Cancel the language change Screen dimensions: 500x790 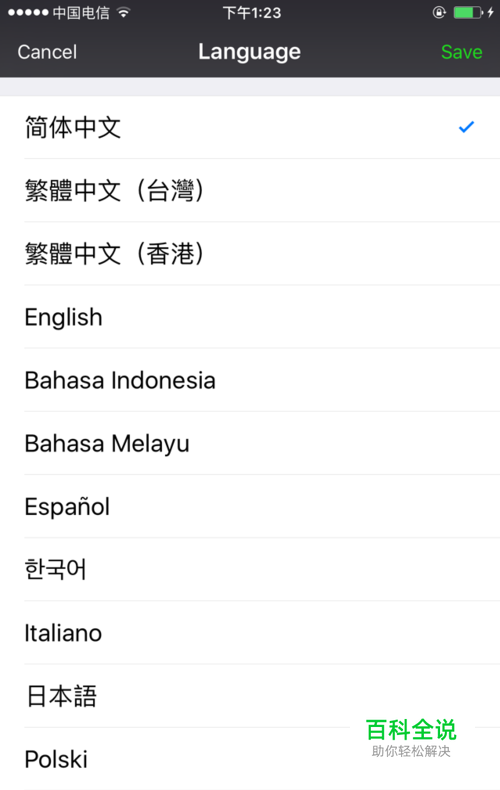coord(47,52)
